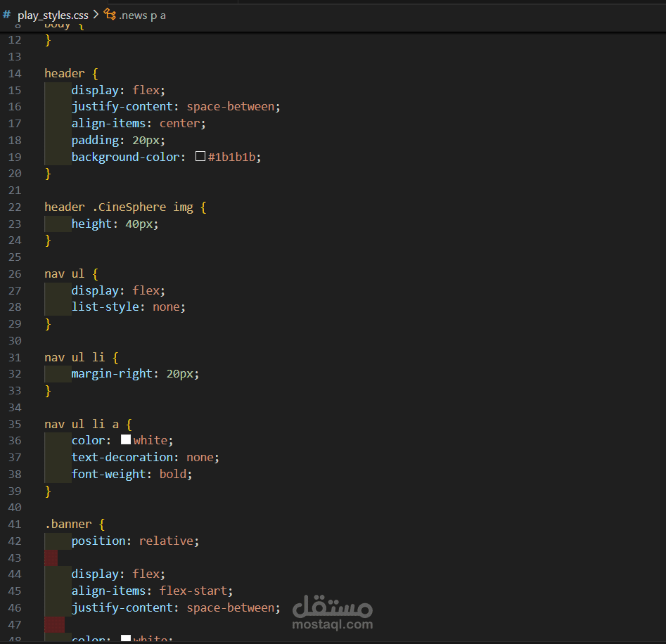Click the 'center' value on line 17

179,124
